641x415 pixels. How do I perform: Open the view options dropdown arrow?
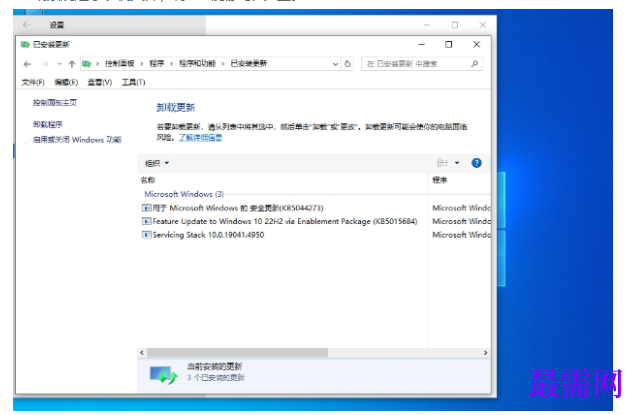coord(457,163)
